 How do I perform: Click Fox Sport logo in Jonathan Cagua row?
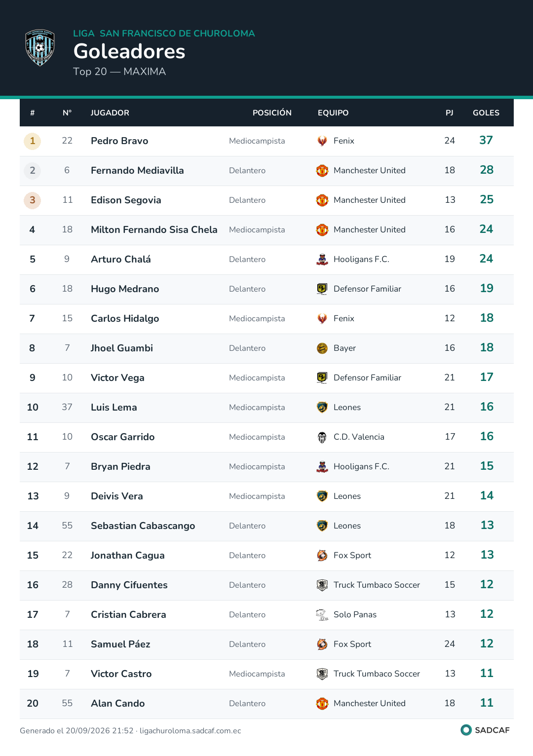322,556
